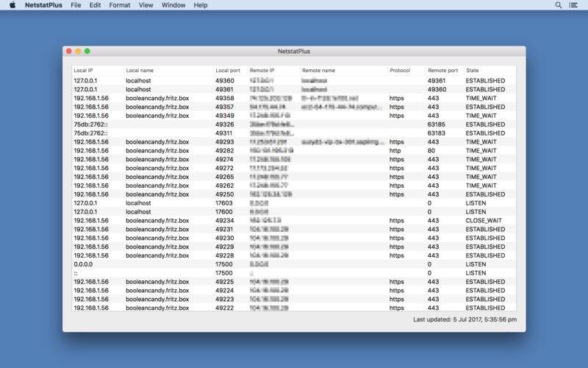The image size is (588, 368).
Task: Zoom the NetstatPlus window with the green button
Action: tap(87, 51)
